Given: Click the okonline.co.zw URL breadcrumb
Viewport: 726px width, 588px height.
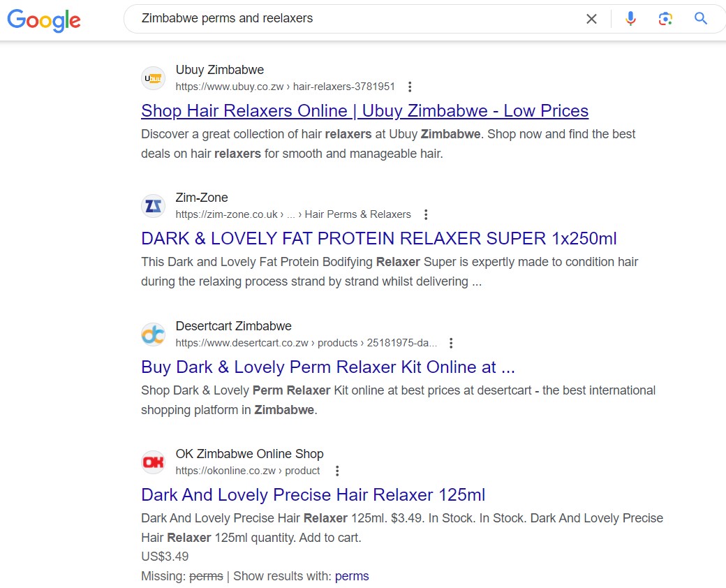Looking at the screenshot, I should pos(247,471).
